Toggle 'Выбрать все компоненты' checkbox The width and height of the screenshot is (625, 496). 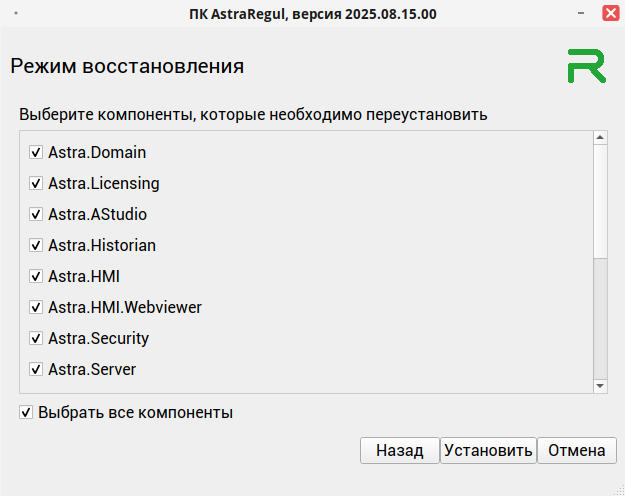pos(27,412)
